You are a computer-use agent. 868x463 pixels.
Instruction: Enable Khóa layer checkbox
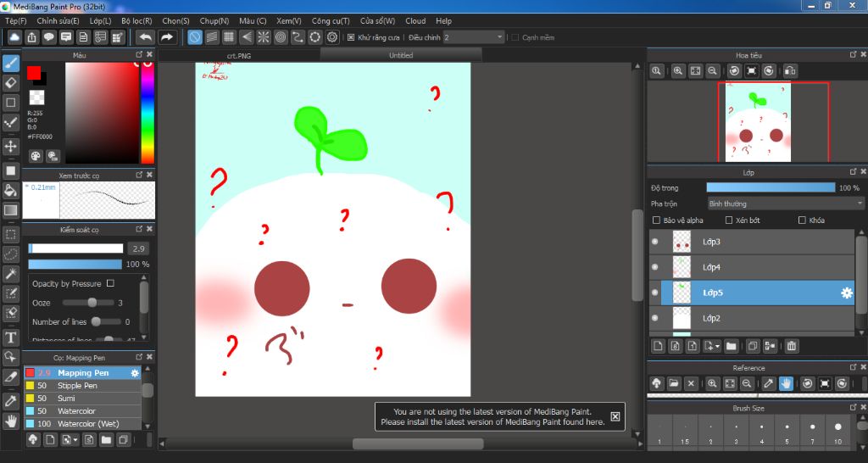coord(802,220)
